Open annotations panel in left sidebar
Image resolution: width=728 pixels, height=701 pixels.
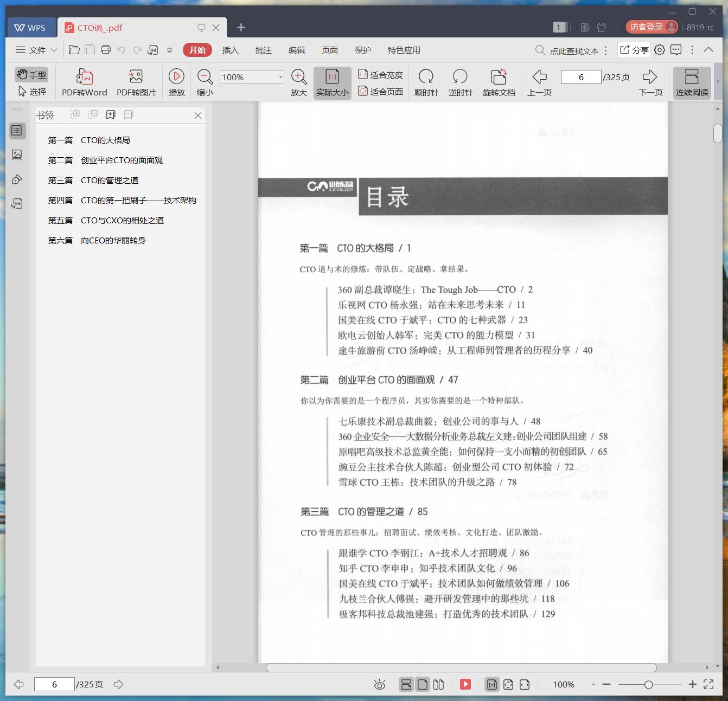pyautogui.click(x=17, y=179)
